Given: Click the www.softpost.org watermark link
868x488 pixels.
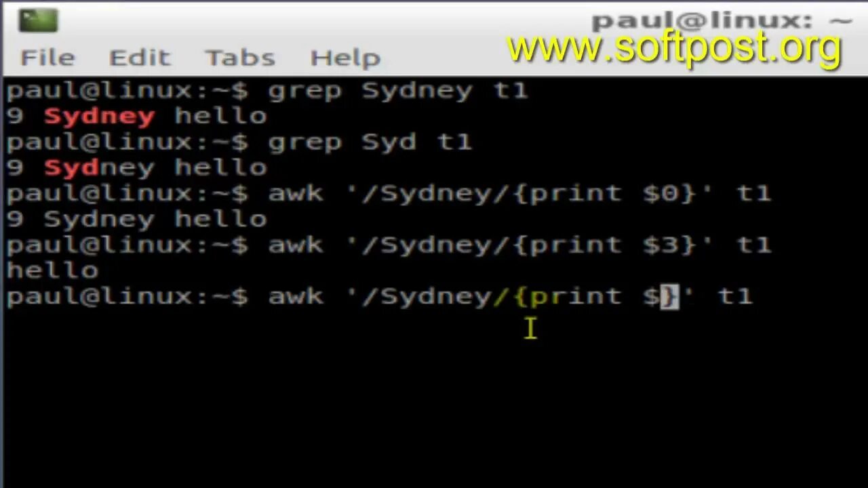Looking at the screenshot, I should (x=675, y=49).
